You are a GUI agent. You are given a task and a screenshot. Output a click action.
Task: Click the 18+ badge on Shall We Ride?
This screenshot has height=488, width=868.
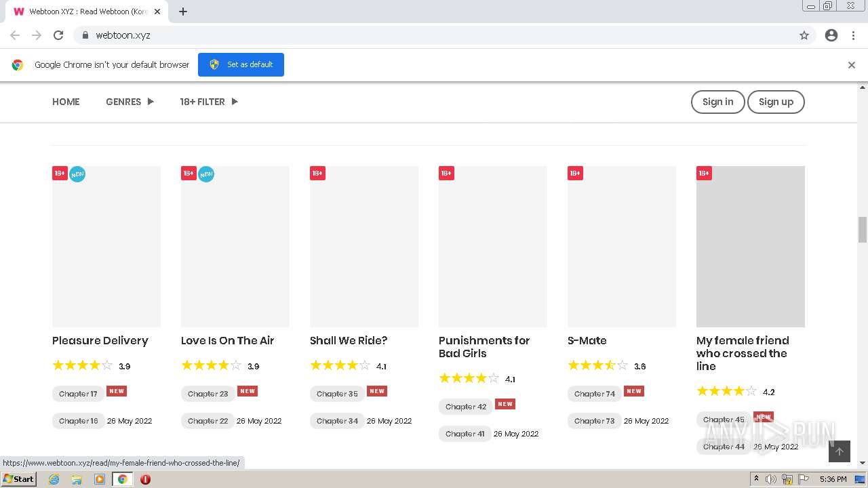point(317,174)
